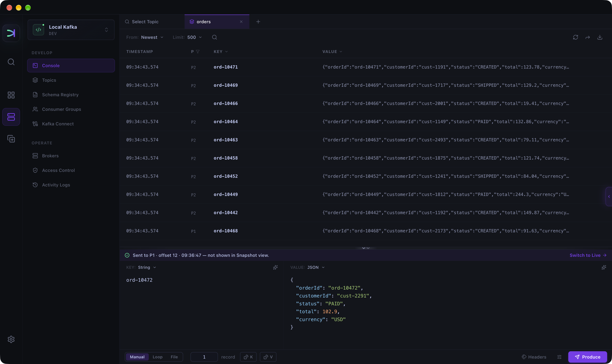Image resolution: width=612 pixels, height=364 pixels.
Task: Open the Headers button
Action: [x=534, y=357]
